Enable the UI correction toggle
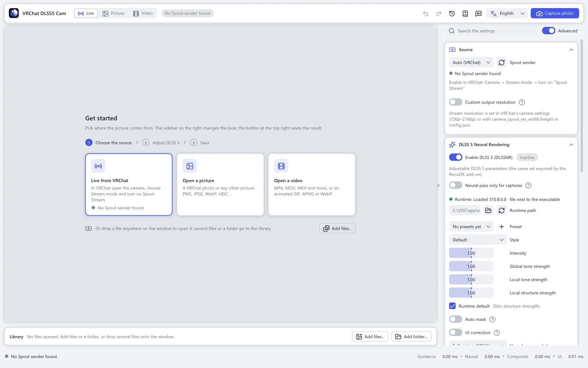The width and height of the screenshot is (588, 368). (x=456, y=333)
